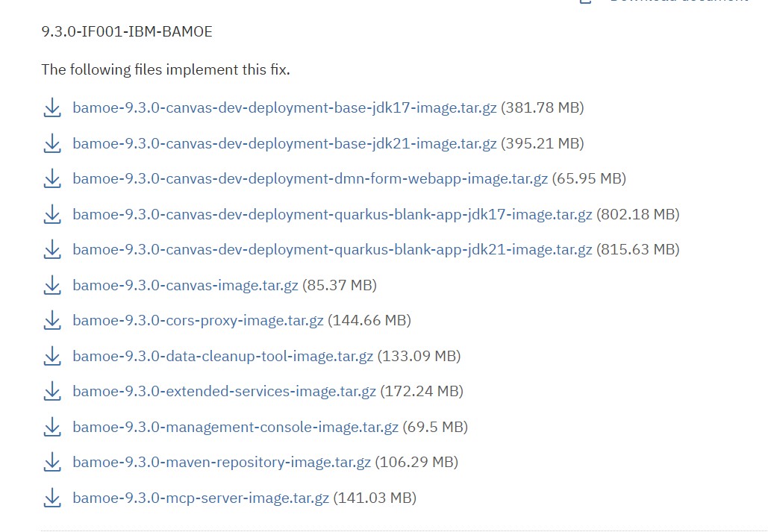
Task: Click download icon for canvas-dev-deployment-base-jdk21 image
Action: coord(52,143)
